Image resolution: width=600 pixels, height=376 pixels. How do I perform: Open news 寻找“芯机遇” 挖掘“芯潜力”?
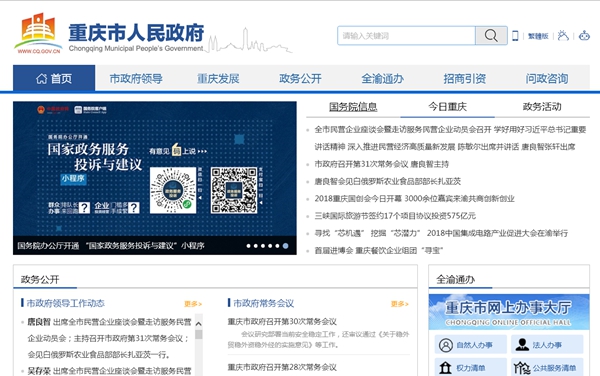pos(441,233)
